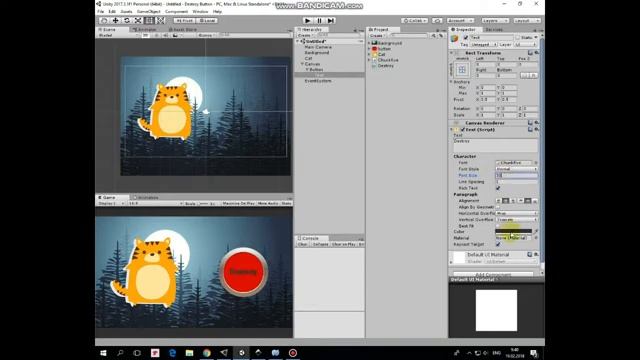
Task: Open the Hierarchy Create dropdown
Action: click(305, 36)
